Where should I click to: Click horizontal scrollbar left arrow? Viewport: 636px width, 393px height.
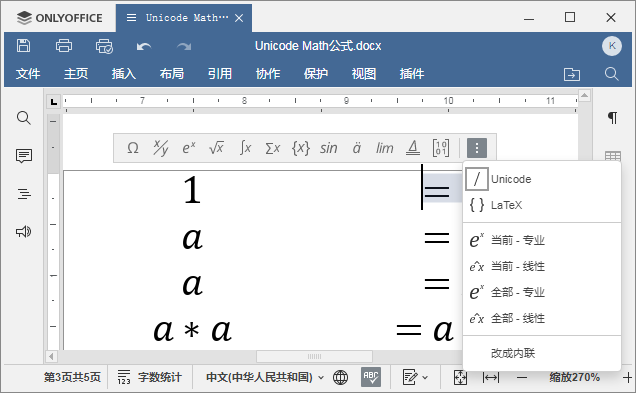[51, 356]
